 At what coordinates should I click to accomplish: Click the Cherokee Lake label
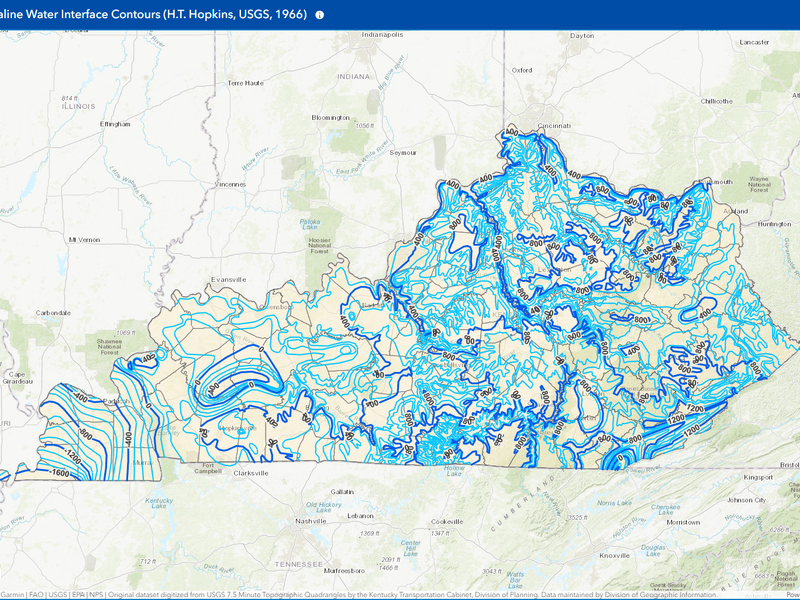(x=666, y=510)
